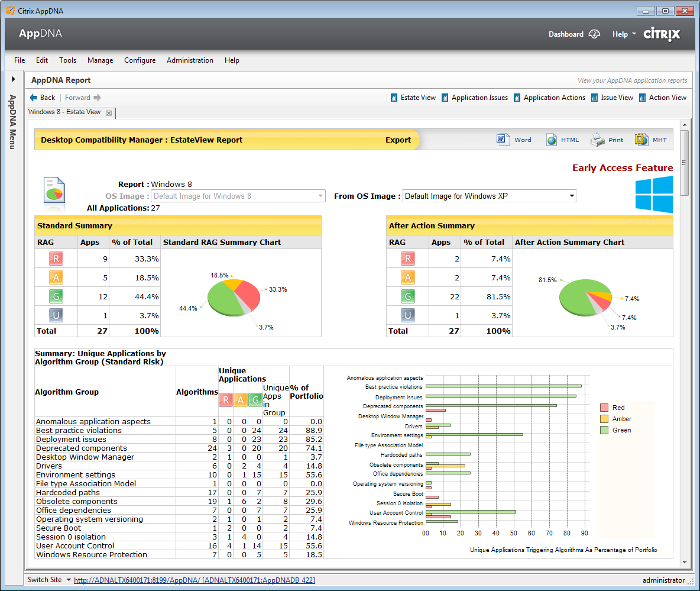Click the AppDNA site URL link
Screen dimensions: 700x591
(x=194, y=580)
